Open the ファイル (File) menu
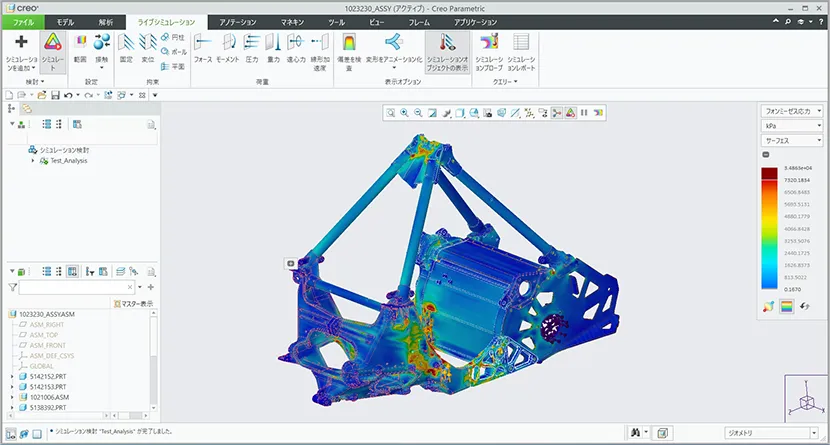 [x=23, y=22]
